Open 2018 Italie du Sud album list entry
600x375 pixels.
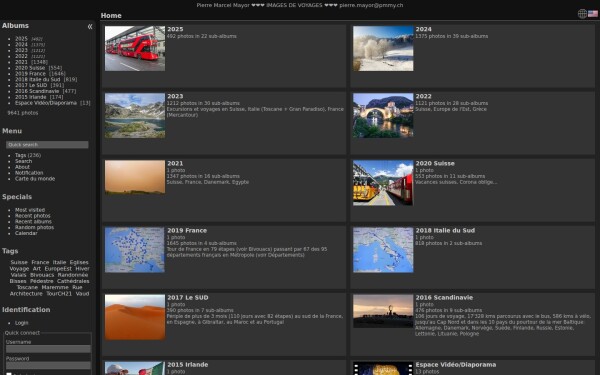tap(38, 80)
